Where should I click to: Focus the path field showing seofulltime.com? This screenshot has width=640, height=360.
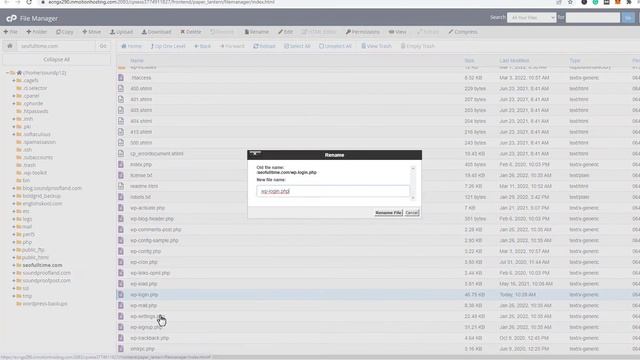pos(56,46)
